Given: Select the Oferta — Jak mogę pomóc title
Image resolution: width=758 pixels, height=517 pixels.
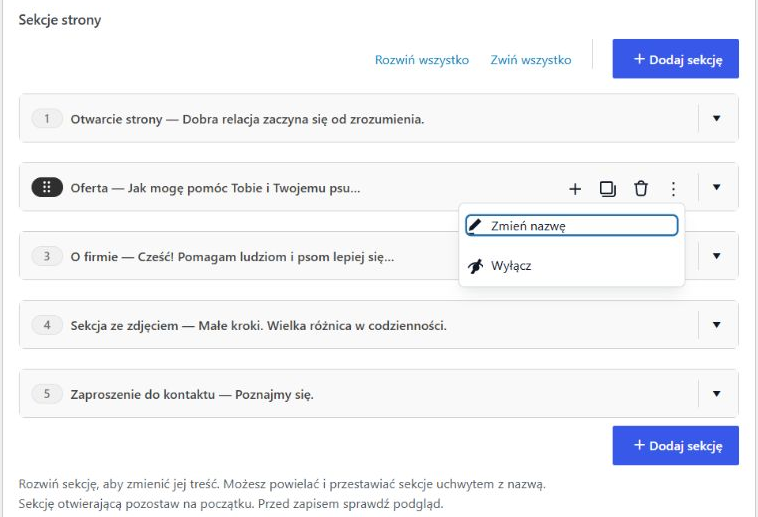Looking at the screenshot, I should (x=215, y=188).
